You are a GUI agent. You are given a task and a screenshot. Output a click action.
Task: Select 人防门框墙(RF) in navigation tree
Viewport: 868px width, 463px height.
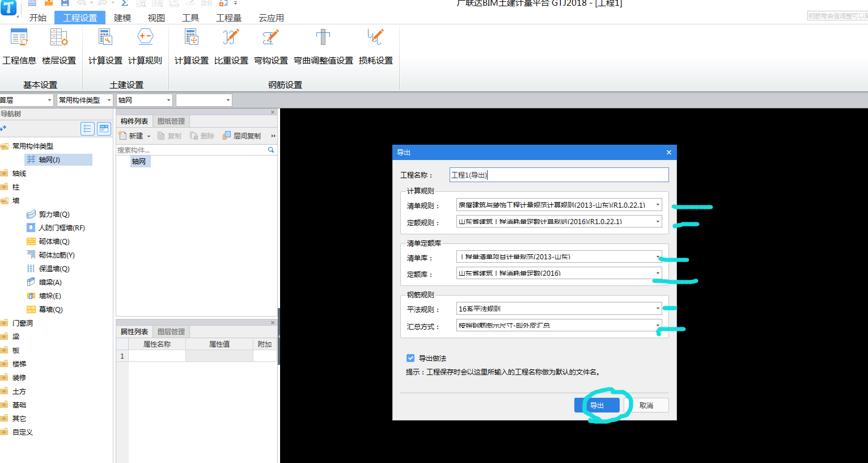click(56, 228)
